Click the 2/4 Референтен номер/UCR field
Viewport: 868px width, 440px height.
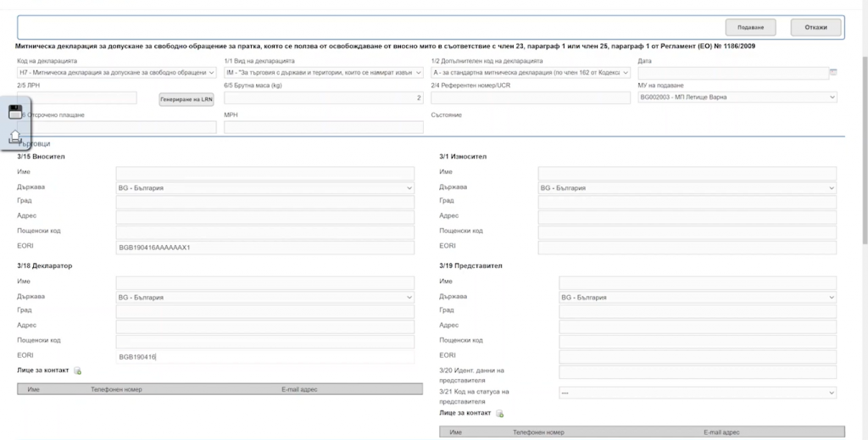pos(530,98)
